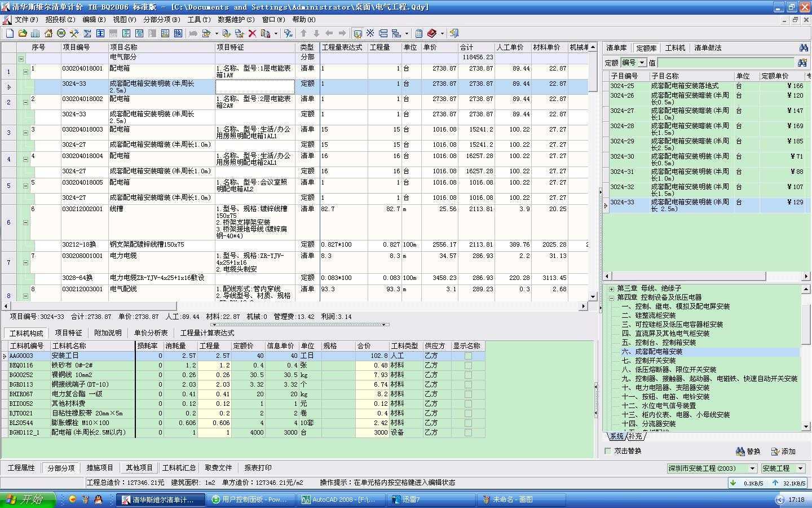Switch to the 单价分析表 tab
812x508 pixels.
tap(151, 333)
